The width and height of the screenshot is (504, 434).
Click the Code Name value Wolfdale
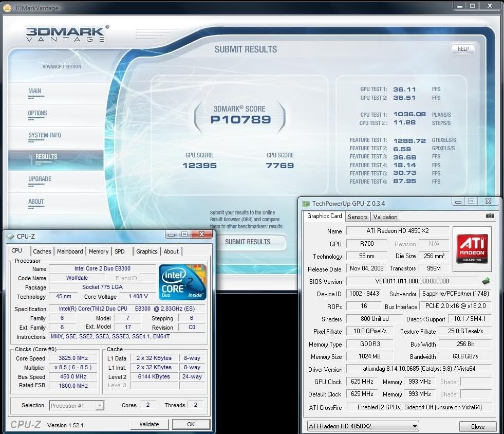tap(77, 278)
